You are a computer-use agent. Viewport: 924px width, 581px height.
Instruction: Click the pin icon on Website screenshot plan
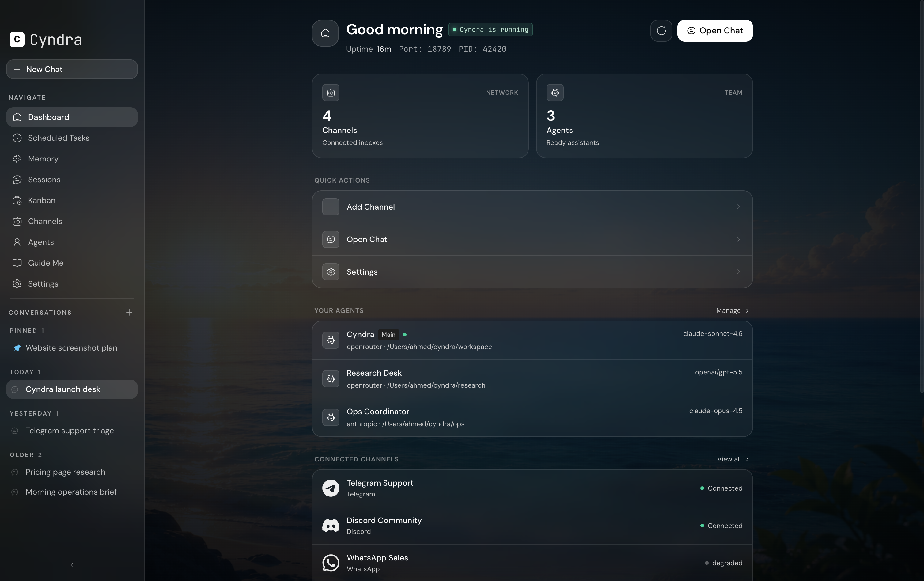pyautogui.click(x=17, y=348)
